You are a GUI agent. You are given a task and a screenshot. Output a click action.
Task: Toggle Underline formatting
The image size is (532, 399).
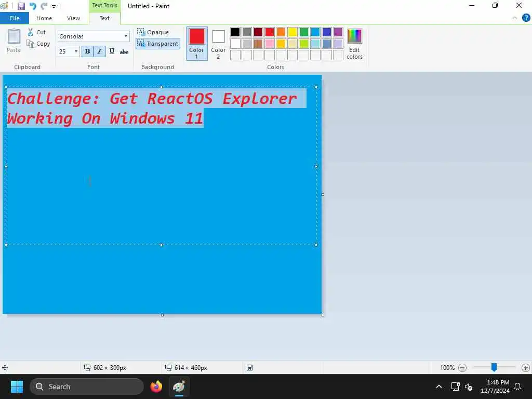coord(112,51)
